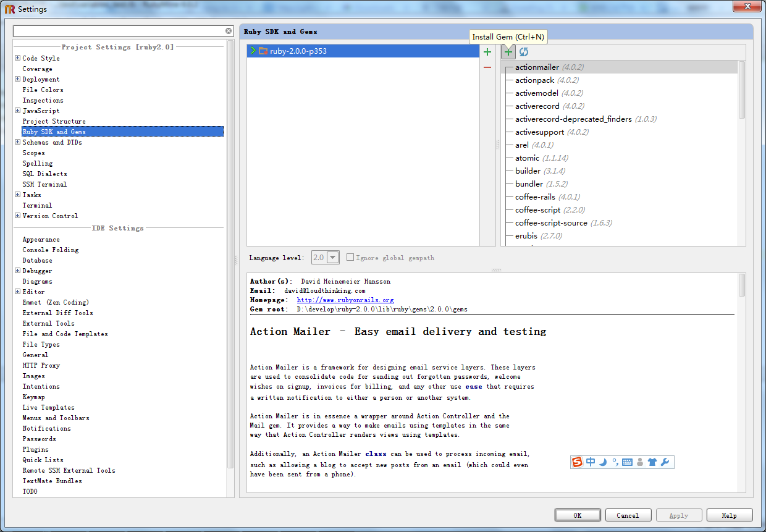Viewport: 766px width, 532px height.
Task: Click the ruby-2.0.0-p353 SDK folder icon
Action: [263, 51]
